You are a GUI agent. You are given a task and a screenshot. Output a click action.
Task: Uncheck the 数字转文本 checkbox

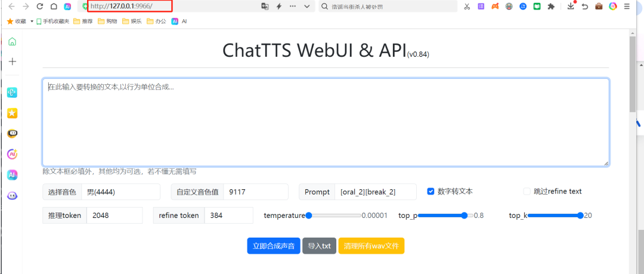coord(431,191)
